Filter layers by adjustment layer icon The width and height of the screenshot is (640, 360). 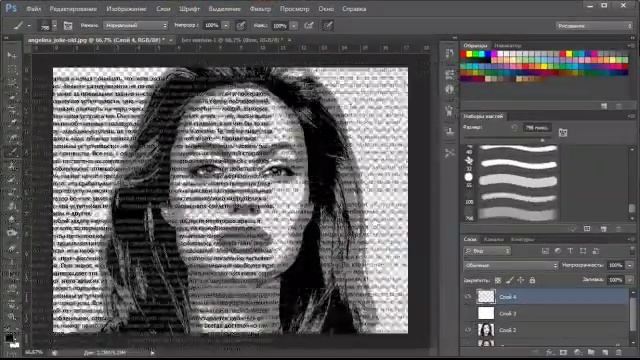click(x=558, y=251)
